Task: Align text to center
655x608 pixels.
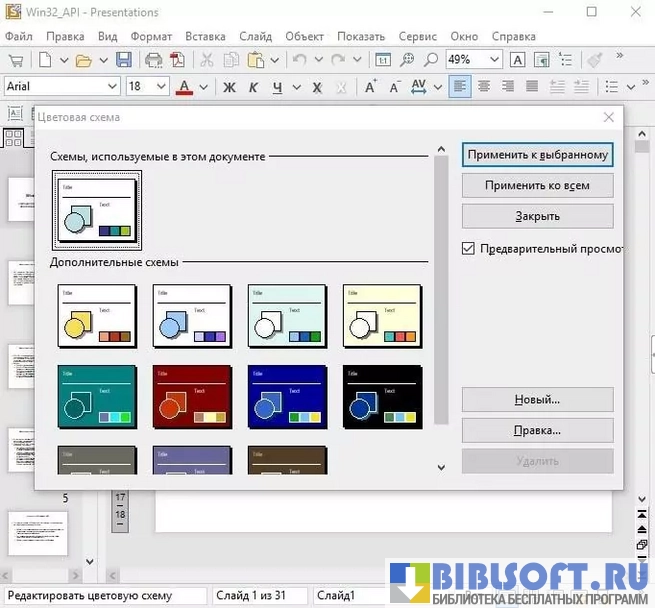Action: point(484,87)
